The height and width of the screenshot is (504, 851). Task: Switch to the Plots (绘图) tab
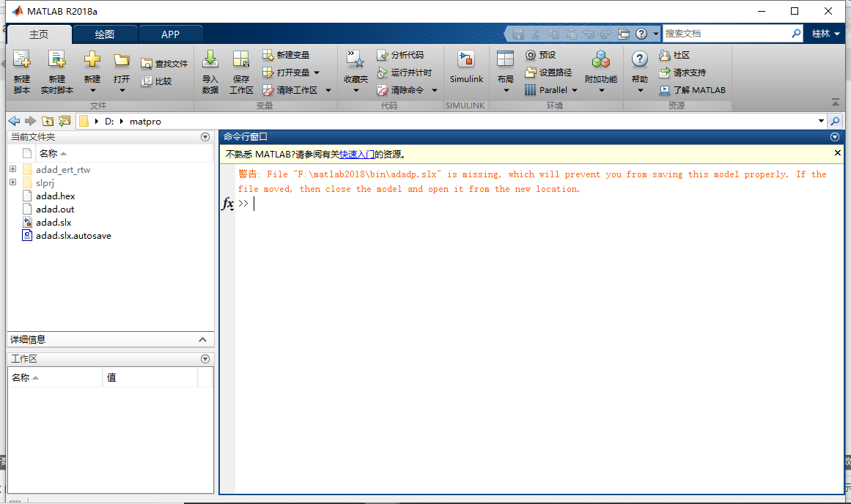105,34
